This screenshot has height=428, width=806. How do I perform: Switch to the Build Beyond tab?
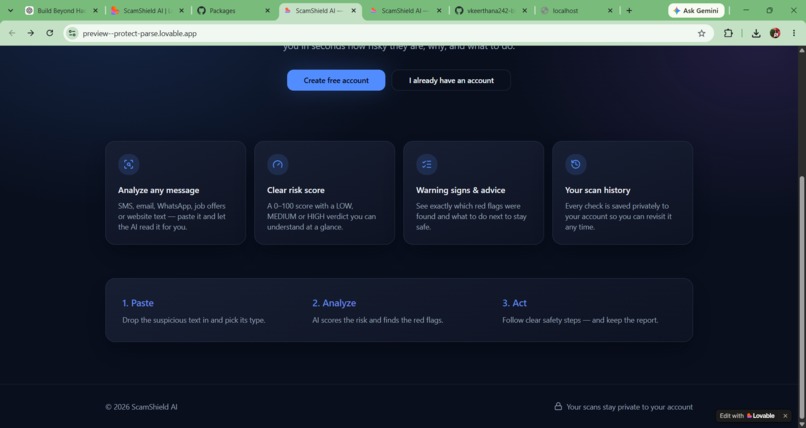(x=61, y=10)
